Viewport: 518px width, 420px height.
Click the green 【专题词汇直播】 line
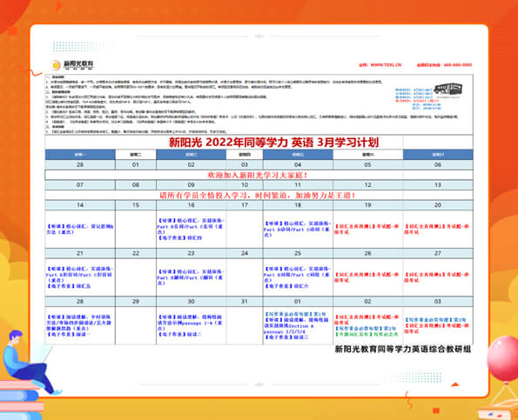(366, 334)
